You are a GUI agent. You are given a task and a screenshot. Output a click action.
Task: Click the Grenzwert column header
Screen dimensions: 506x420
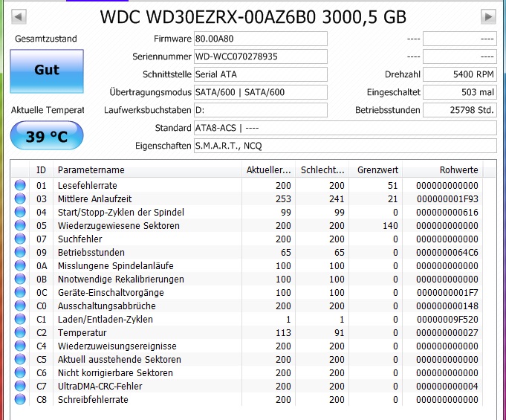click(x=376, y=169)
